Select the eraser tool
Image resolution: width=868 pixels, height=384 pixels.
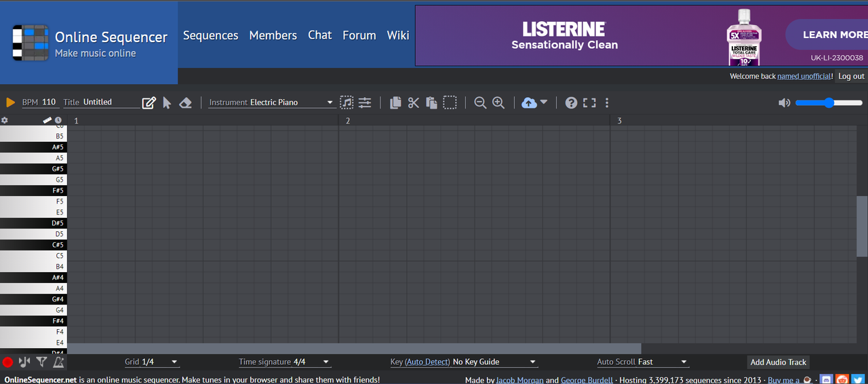point(185,102)
